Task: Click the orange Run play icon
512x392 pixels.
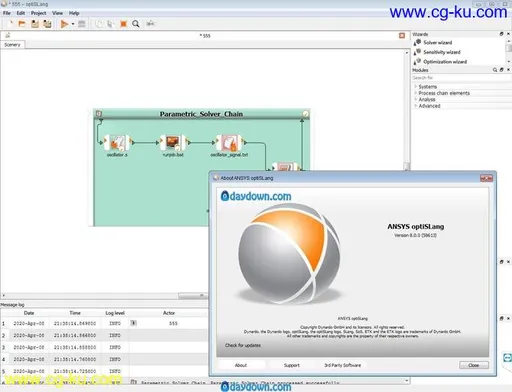Action: pos(64,24)
